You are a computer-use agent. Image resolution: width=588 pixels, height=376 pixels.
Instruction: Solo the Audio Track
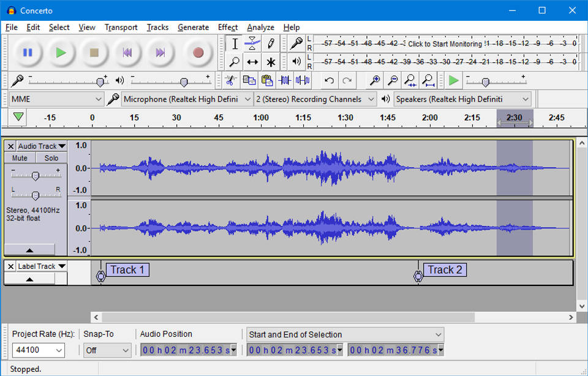coord(51,157)
